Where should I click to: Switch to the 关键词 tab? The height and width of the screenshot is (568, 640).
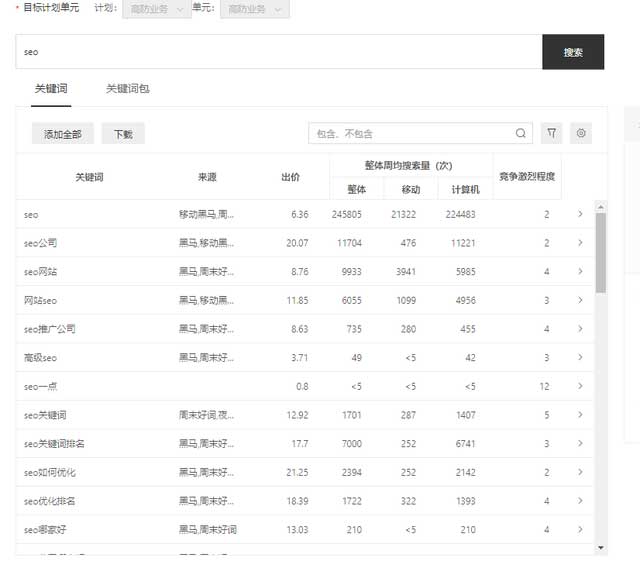[x=51, y=89]
